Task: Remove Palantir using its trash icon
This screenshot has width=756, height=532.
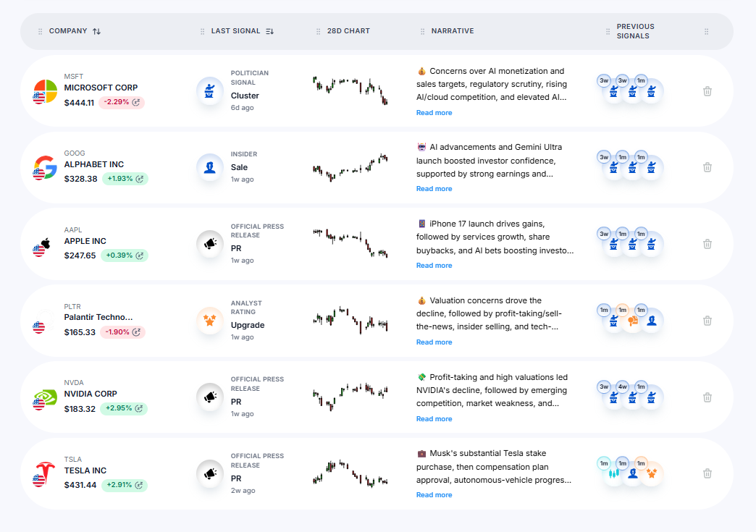Action: coord(707,321)
